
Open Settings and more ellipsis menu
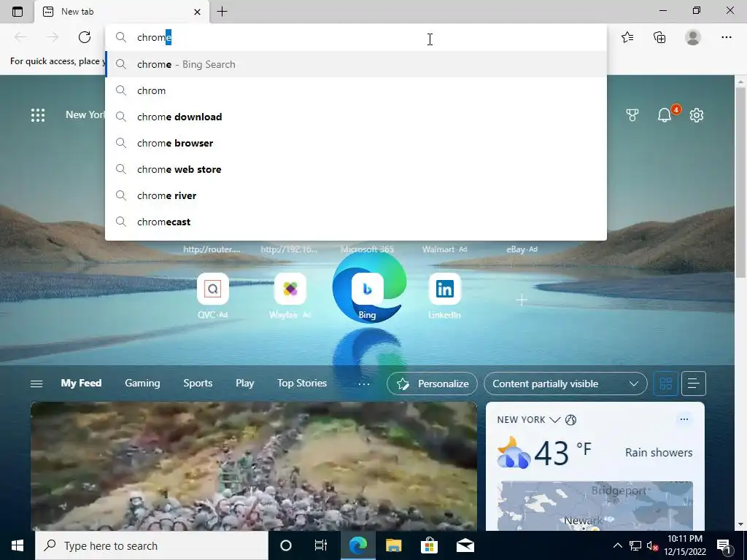[726, 37]
